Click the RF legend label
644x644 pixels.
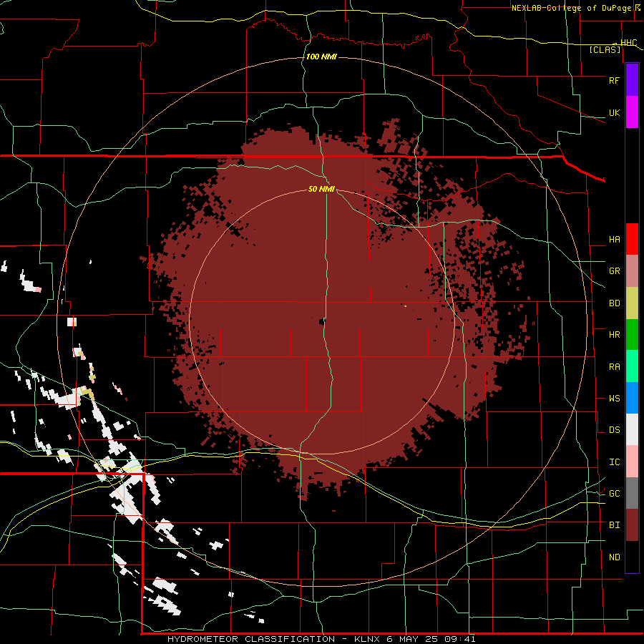tap(614, 80)
